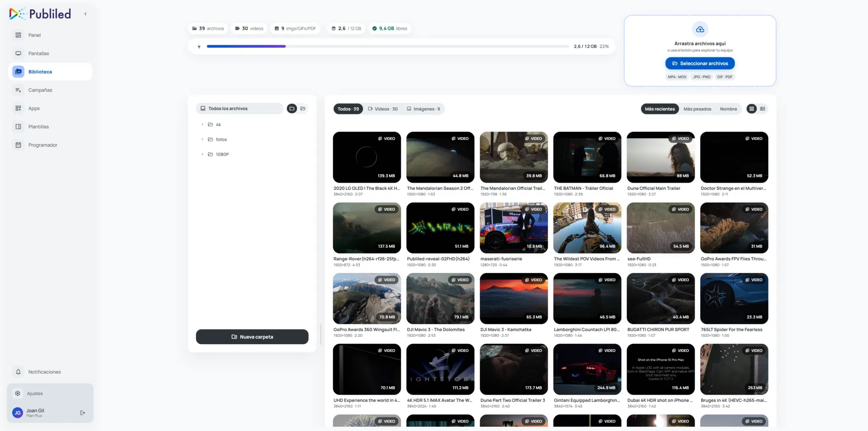Open the 2020 LG OLED video thumbnail
Viewport: 868px width, 431px height.
coord(367,157)
